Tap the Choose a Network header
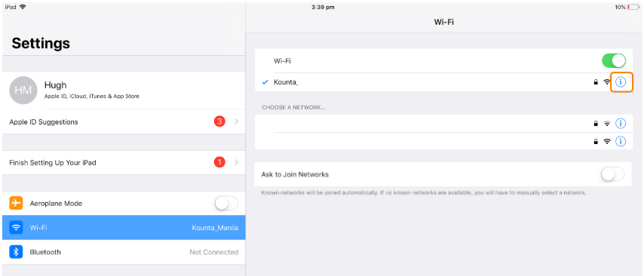Image resolution: width=644 pixels, height=276 pixels. 293,107
